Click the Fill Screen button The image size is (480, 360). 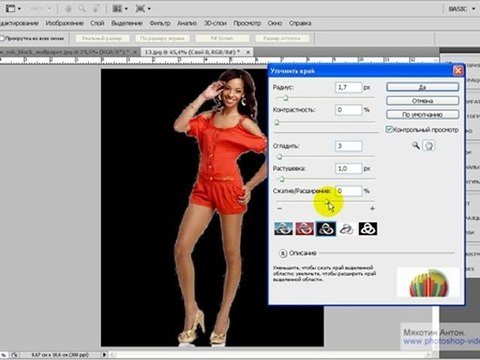[222, 39]
